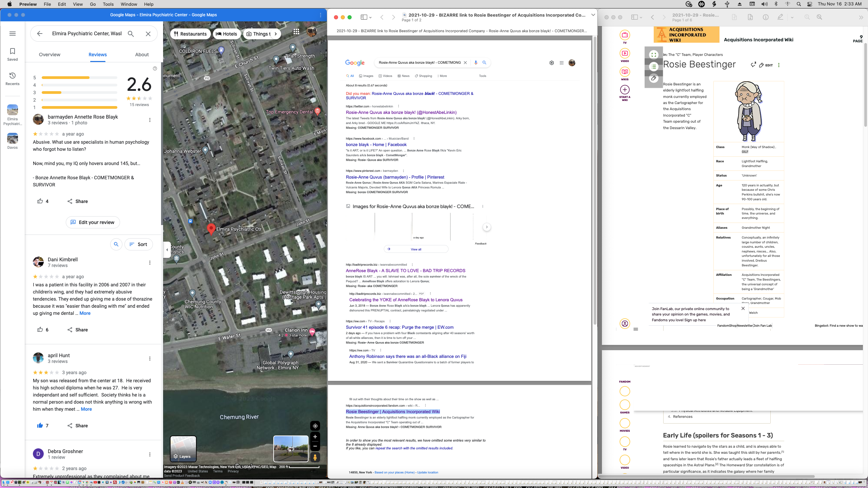The height and width of the screenshot is (488, 868).
Task: Like Dani Kimbrell's review with the thumbs up
Action: click(40, 330)
